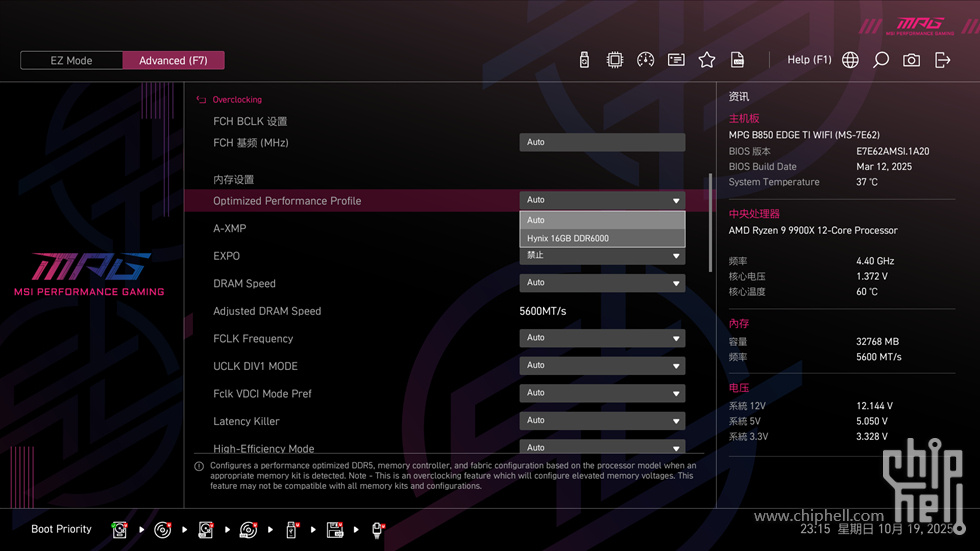Select the first hard disk boot device
The image size is (980, 551).
(120, 529)
